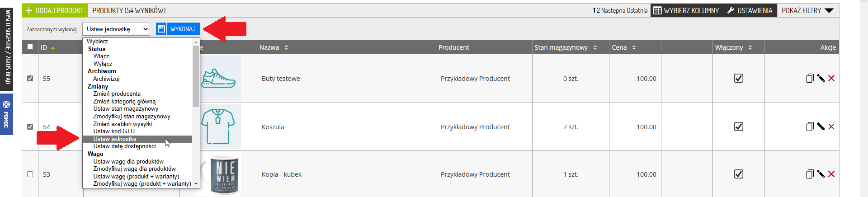868x197 pixels.
Task: Click the edit pencil for Kopia - kubek
Action: coord(821,174)
